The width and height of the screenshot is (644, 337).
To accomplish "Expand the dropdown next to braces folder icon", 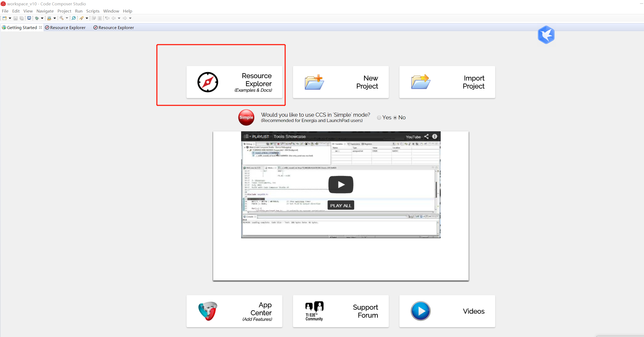I will (x=55, y=18).
